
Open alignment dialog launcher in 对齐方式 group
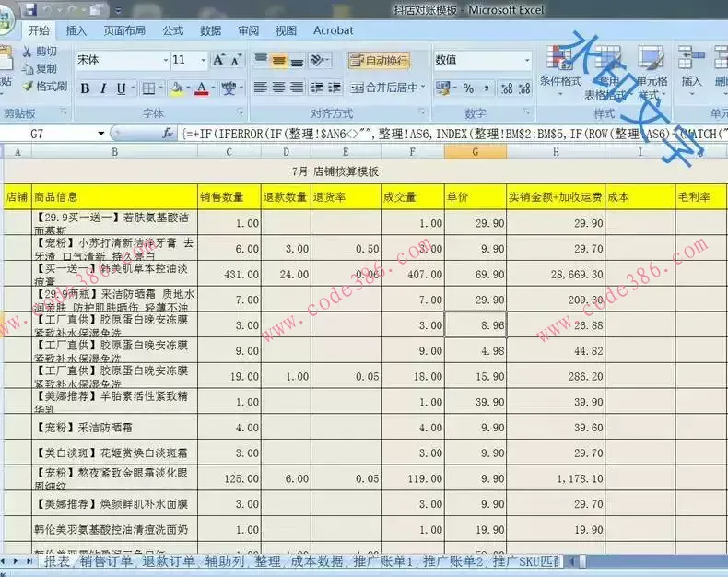(x=422, y=112)
